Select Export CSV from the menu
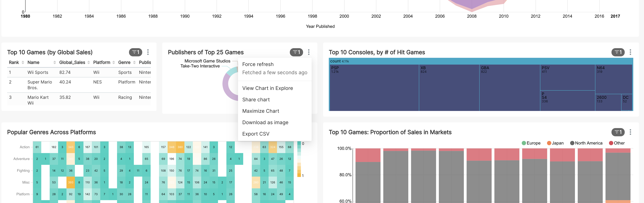Viewport: 644px width, 203px height. (256, 134)
